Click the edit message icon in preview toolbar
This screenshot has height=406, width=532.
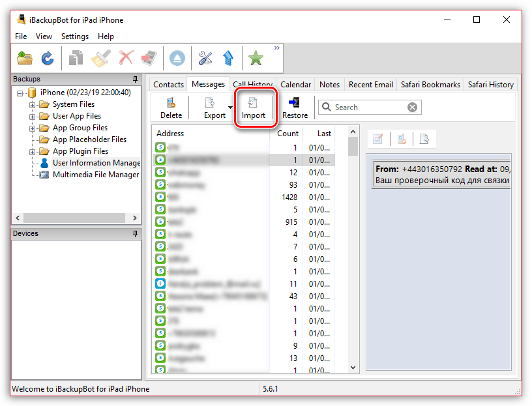pos(377,139)
